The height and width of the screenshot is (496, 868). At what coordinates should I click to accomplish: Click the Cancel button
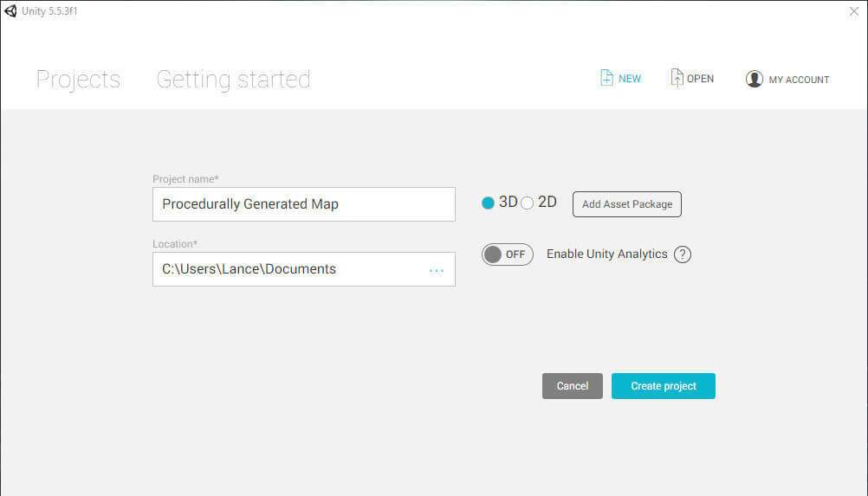pyautogui.click(x=573, y=386)
